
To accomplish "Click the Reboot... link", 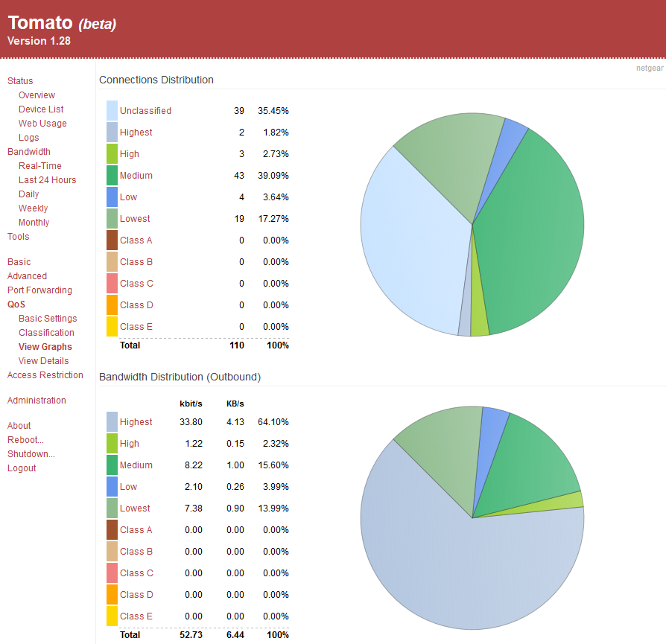I will (x=25, y=440).
